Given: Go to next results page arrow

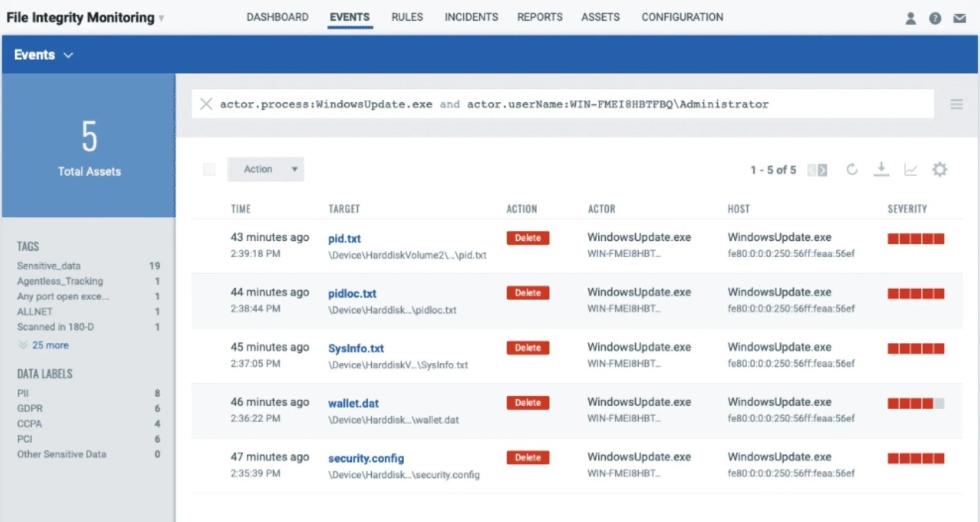Looking at the screenshot, I should click(x=823, y=170).
